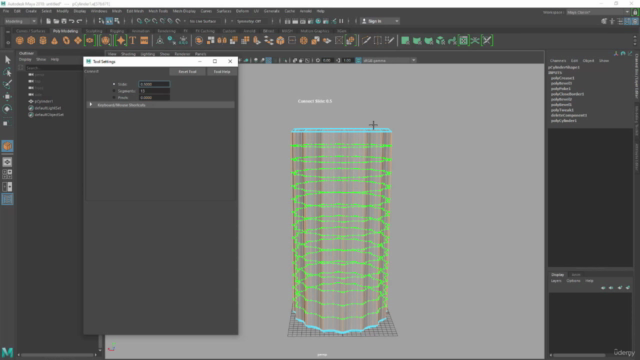
Task: Activate the Rotate tool in the toolbox
Action: pos(7,109)
